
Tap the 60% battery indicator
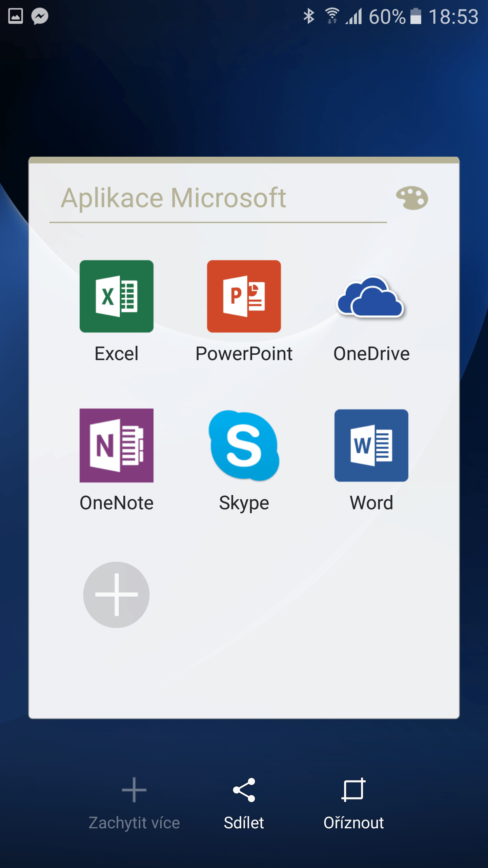pyautogui.click(x=395, y=16)
